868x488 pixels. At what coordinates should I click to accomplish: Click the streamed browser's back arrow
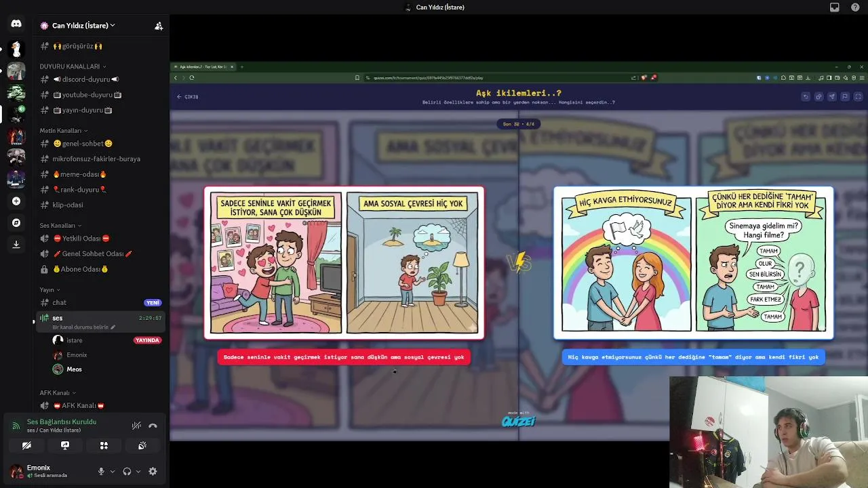point(176,77)
